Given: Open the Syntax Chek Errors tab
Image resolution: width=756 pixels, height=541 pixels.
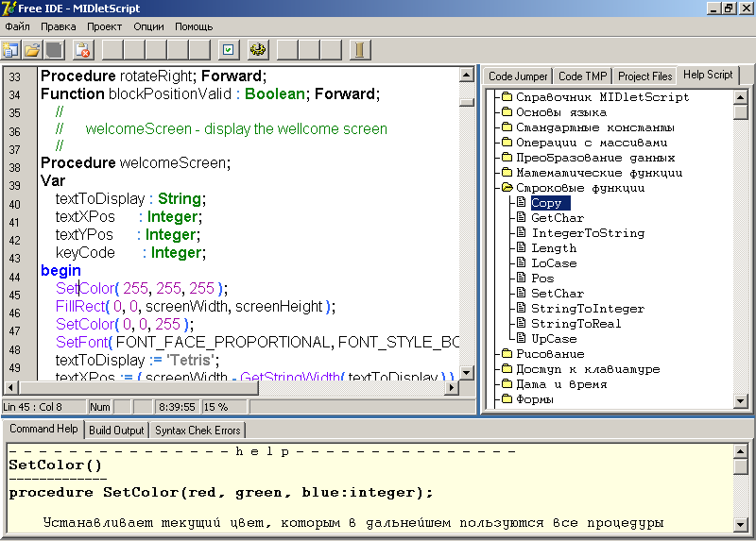Looking at the screenshot, I should point(198,431).
